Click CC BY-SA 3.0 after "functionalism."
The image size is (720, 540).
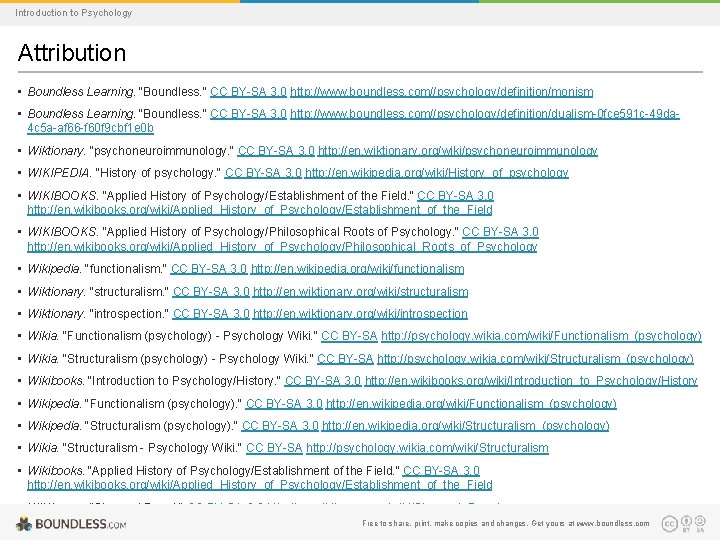click(x=209, y=269)
